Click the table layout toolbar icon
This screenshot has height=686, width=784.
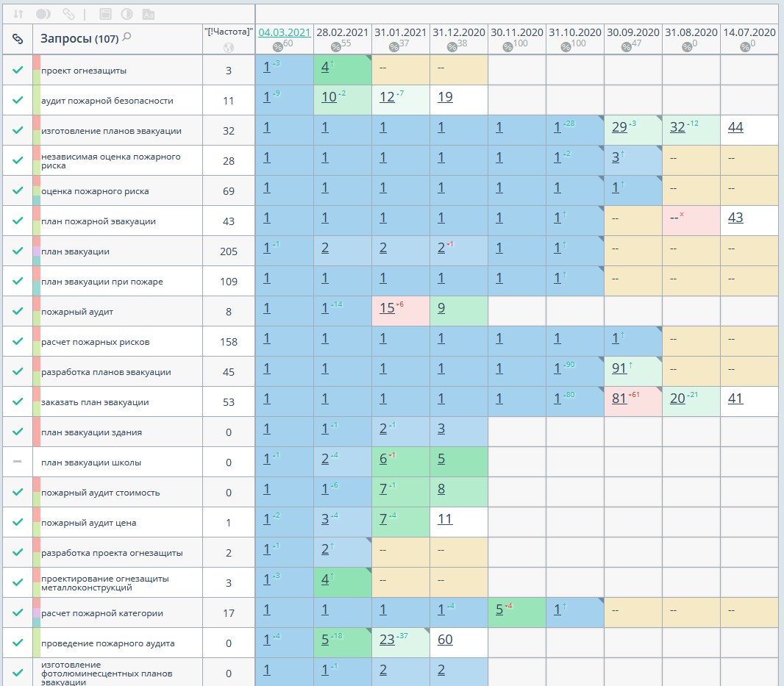tap(105, 14)
